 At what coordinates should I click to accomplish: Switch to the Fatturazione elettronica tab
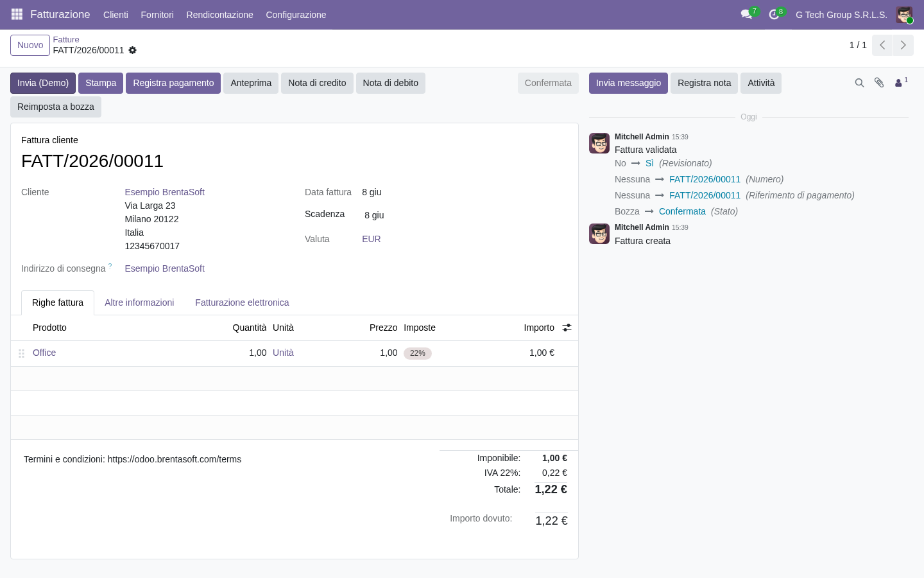(x=242, y=302)
